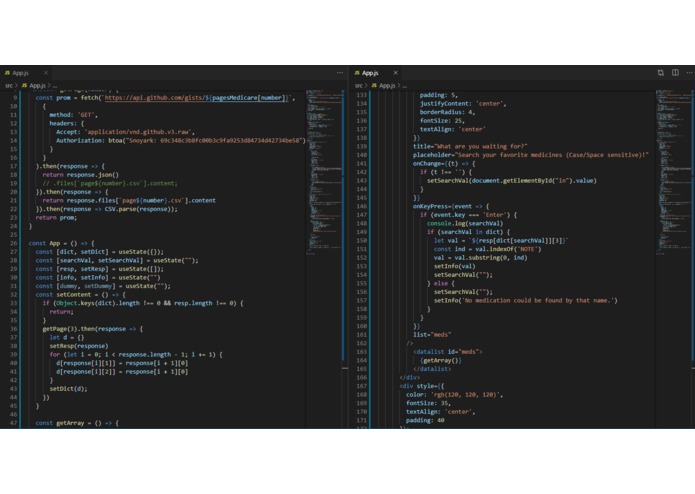Click 'const [searchVal, setSearchVal]' declaration

coord(117,261)
